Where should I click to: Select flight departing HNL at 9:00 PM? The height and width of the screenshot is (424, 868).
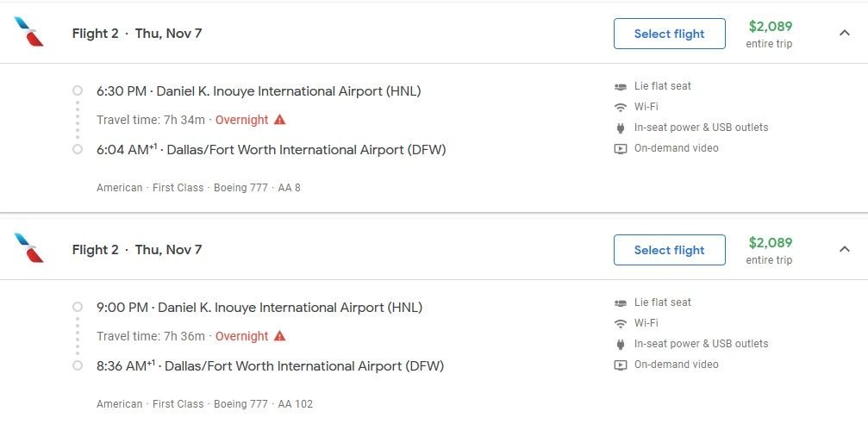pyautogui.click(x=669, y=250)
